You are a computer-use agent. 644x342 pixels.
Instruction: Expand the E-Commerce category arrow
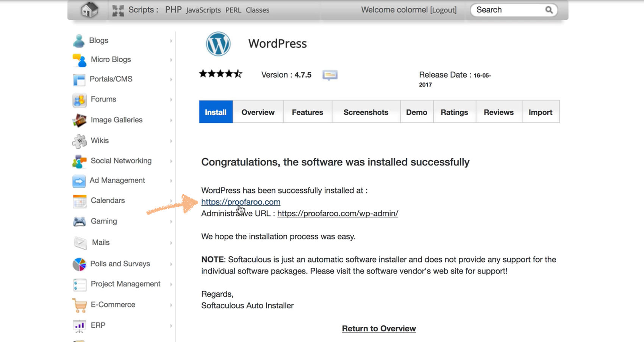(171, 305)
